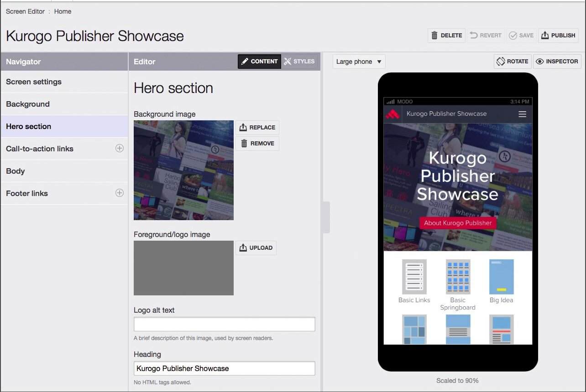The height and width of the screenshot is (392, 586).
Task: Rotate the device preview
Action: click(513, 62)
